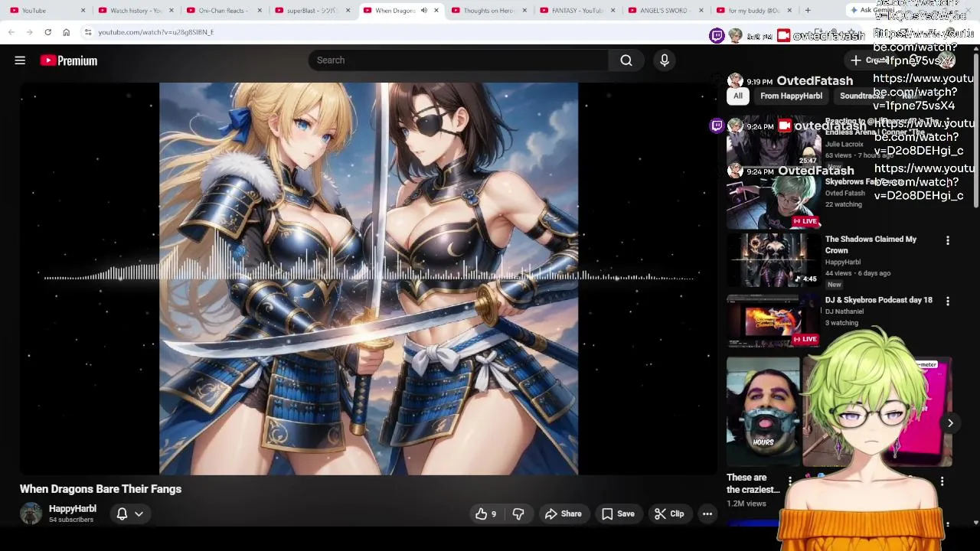Click the browser address bar URL
The width and height of the screenshot is (980, 551).
coord(156,32)
